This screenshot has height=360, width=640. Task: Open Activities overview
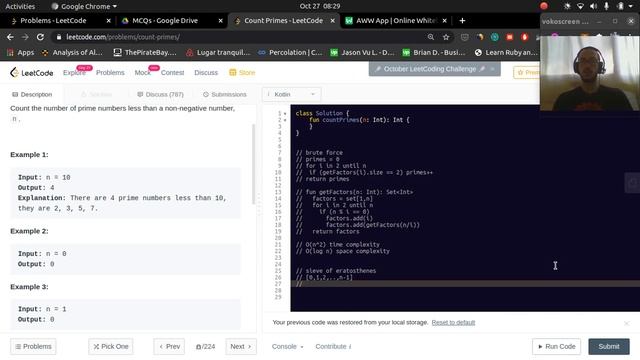(x=20, y=6)
